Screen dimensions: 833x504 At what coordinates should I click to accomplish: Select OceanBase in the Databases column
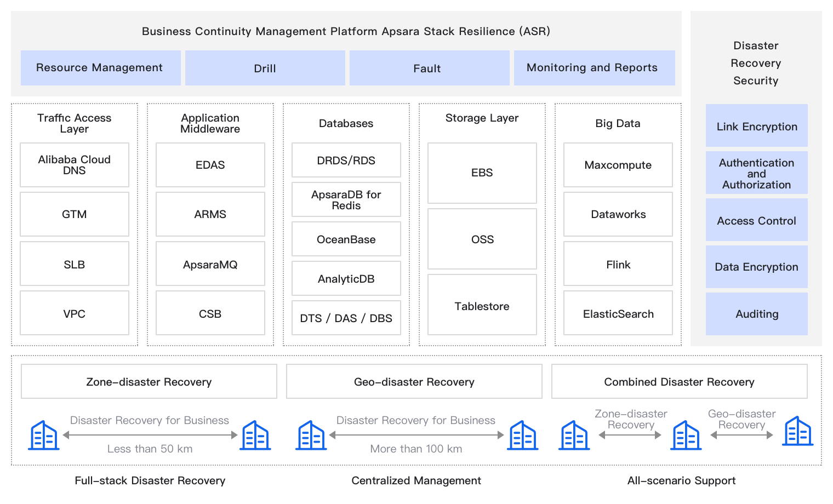pyautogui.click(x=346, y=239)
